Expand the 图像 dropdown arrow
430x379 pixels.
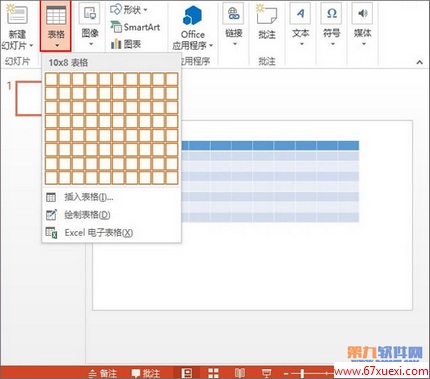(x=90, y=44)
